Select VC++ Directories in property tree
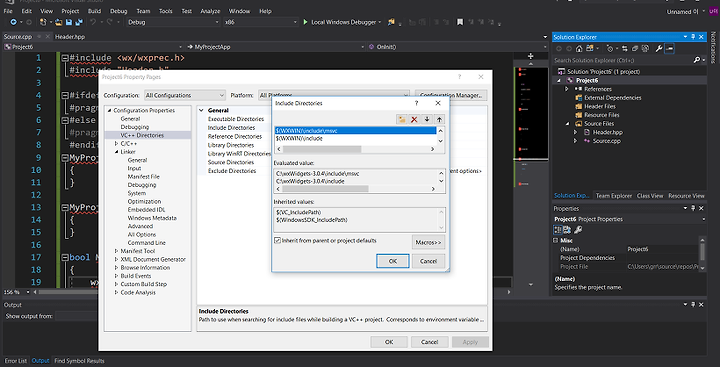 pos(142,135)
